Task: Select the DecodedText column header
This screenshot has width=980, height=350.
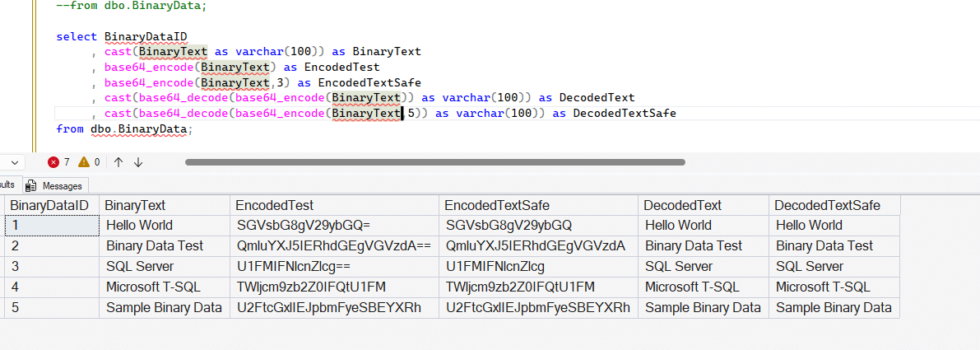Action: [x=704, y=205]
